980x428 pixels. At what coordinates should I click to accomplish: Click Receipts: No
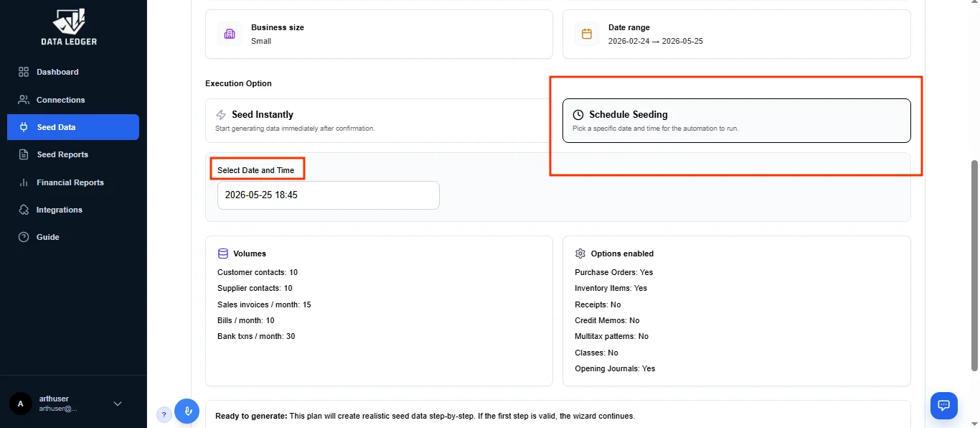coord(598,304)
